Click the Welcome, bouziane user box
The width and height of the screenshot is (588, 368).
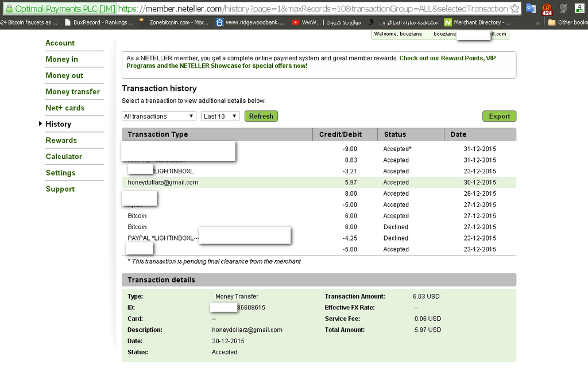(x=440, y=34)
